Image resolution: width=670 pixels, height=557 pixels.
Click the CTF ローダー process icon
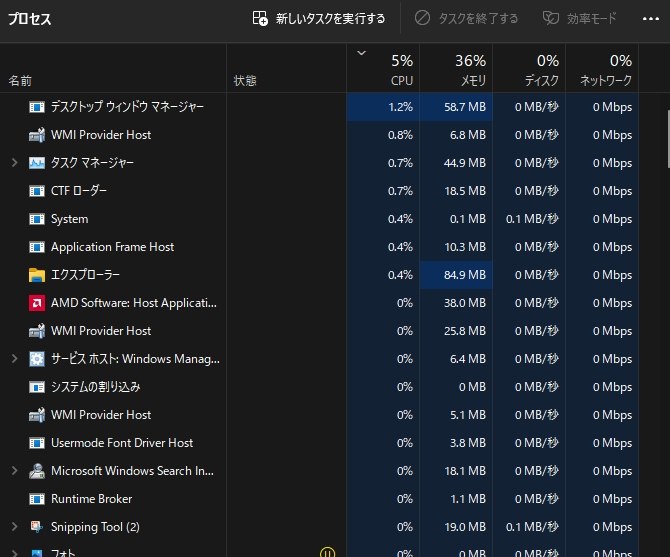point(37,191)
